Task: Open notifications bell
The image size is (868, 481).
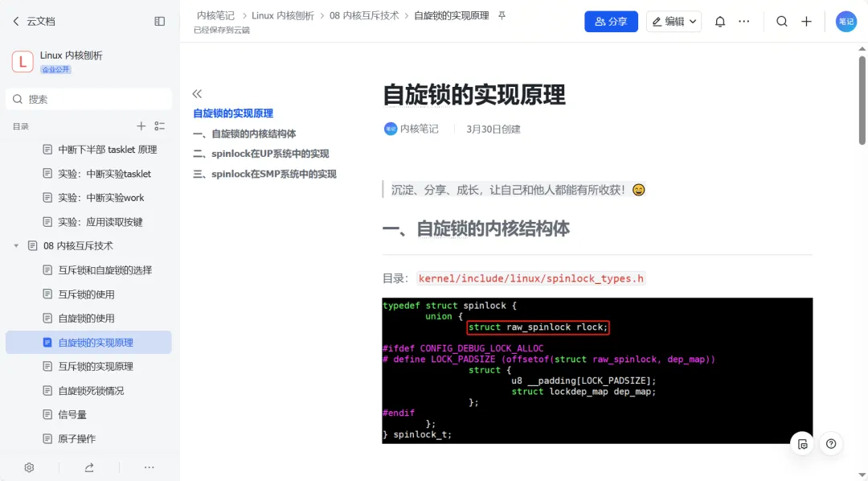Action: (719, 22)
